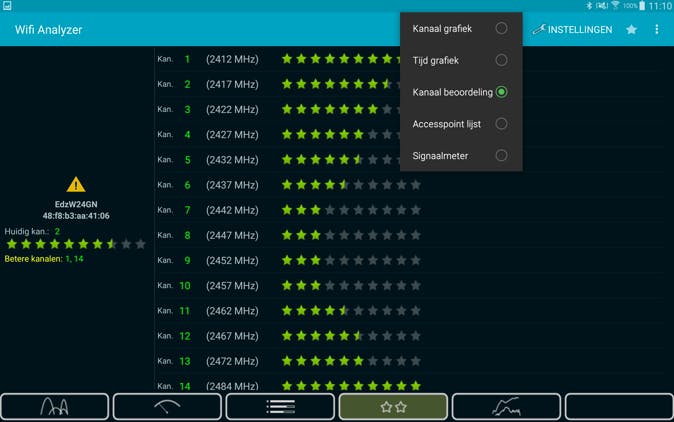The image size is (674, 422).
Task: Tap the Huidig kan. 2 label
Action: (x=32, y=231)
